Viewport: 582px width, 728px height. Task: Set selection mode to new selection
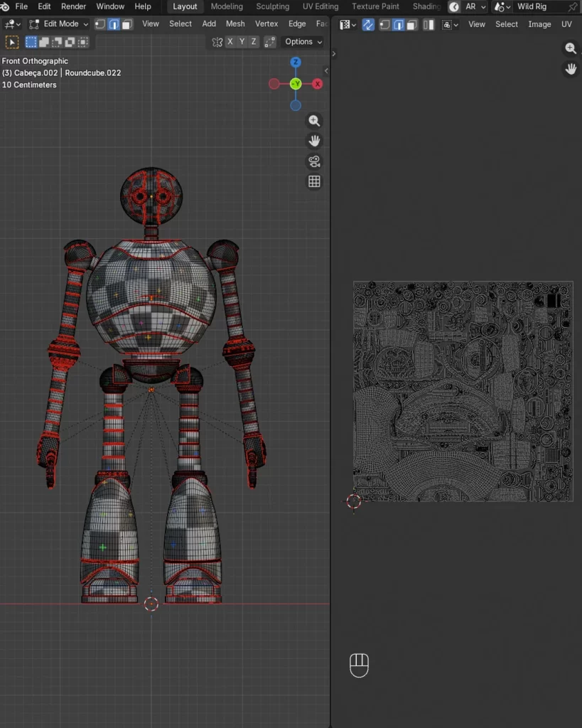(x=31, y=42)
